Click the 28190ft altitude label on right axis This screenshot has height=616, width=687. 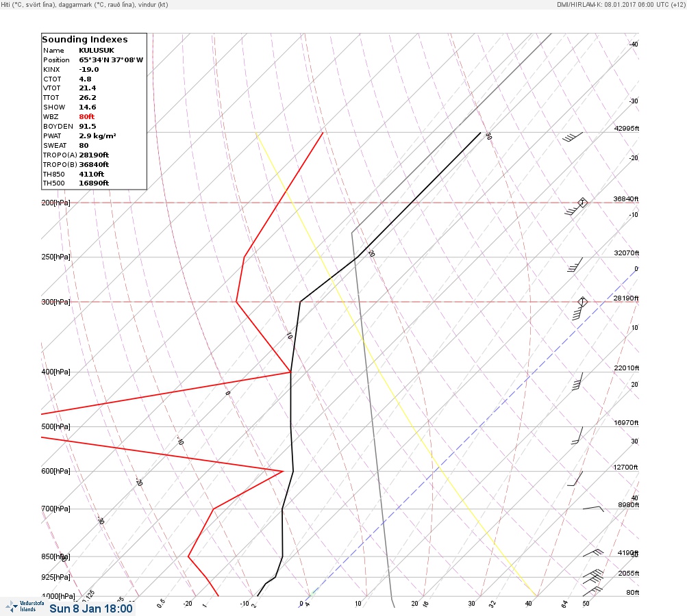[626, 298]
